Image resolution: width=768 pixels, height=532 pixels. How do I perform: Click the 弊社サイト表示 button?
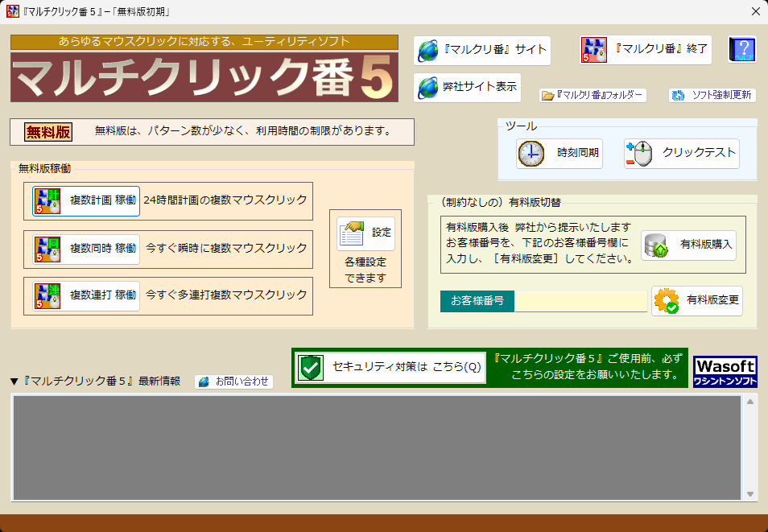pos(467,88)
